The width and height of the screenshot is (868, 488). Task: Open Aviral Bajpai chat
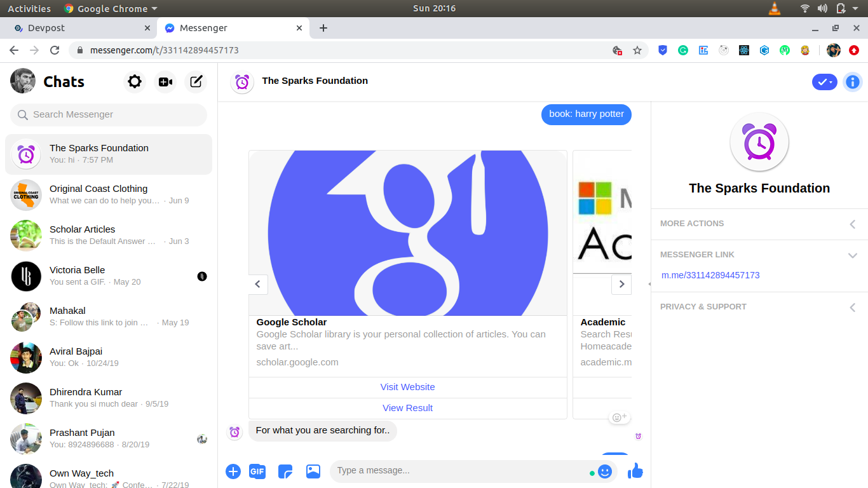tap(109, 358)
